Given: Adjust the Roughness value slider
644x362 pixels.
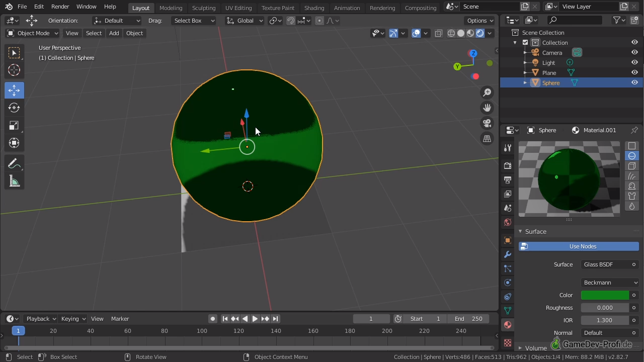Looking at the screenshot, I should [605, 308].
